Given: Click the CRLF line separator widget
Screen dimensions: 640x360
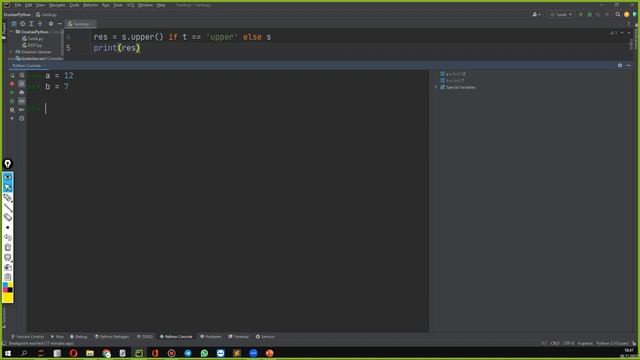Looking at the screenshot, I should pyautogui.click(x=555, y=343).
